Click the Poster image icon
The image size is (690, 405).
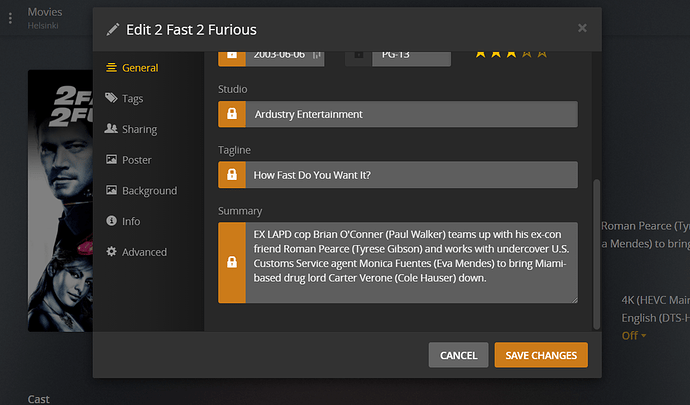[x=111, y=160]
